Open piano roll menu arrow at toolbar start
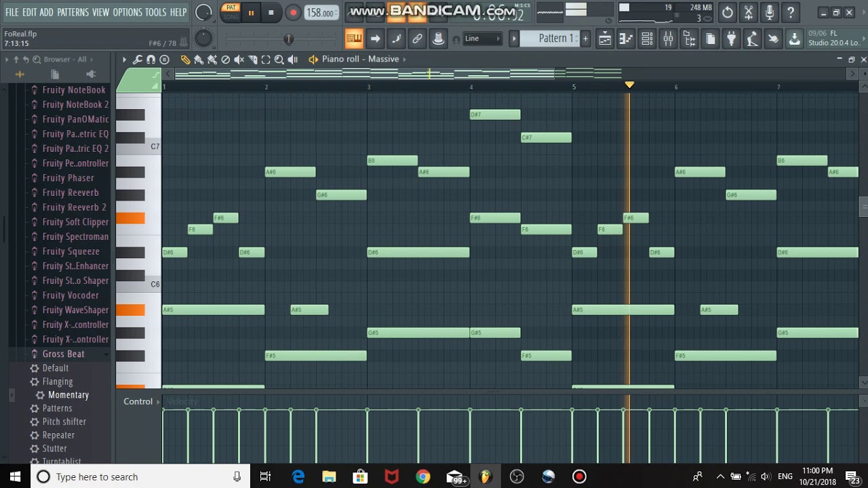Viewport: 868px width, 488px height. click(x=124, y=60)
